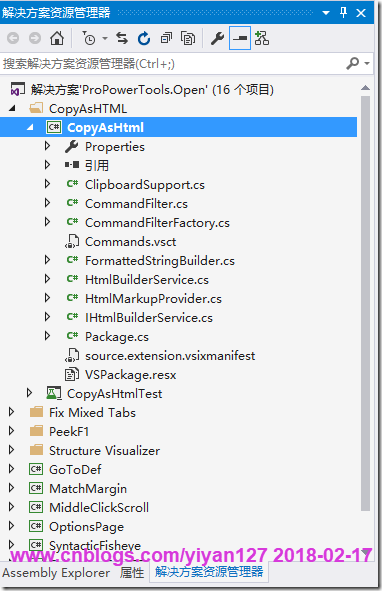Click Sync with Active Document icon
The height and width of the screenshot is (591, 382).
pyautogui.click(x=122, y=38)
